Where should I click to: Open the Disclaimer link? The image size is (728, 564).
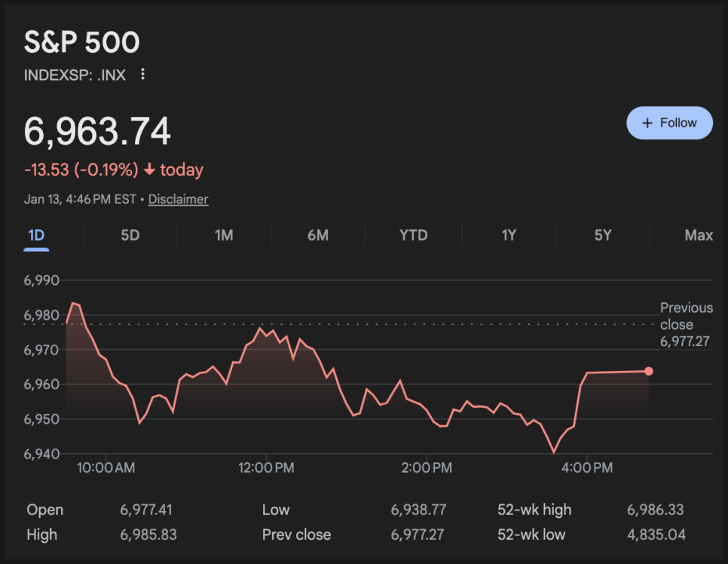click(x=178, y=199)
